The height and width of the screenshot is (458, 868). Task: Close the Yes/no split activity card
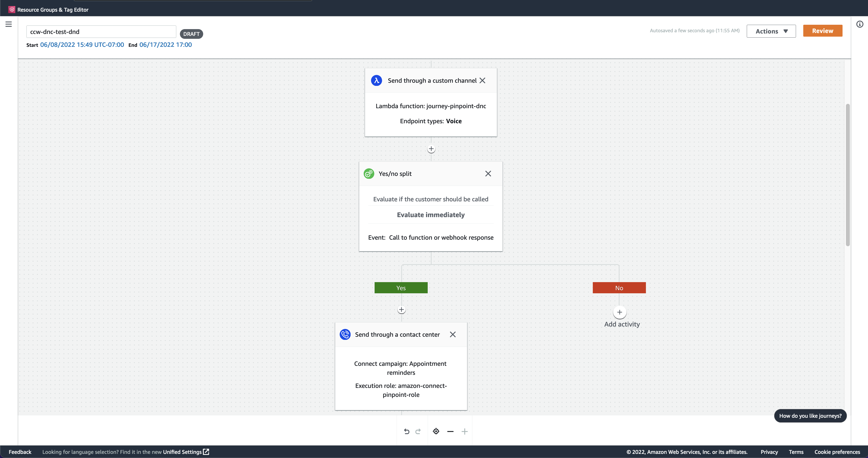click(x=488, y=173)
